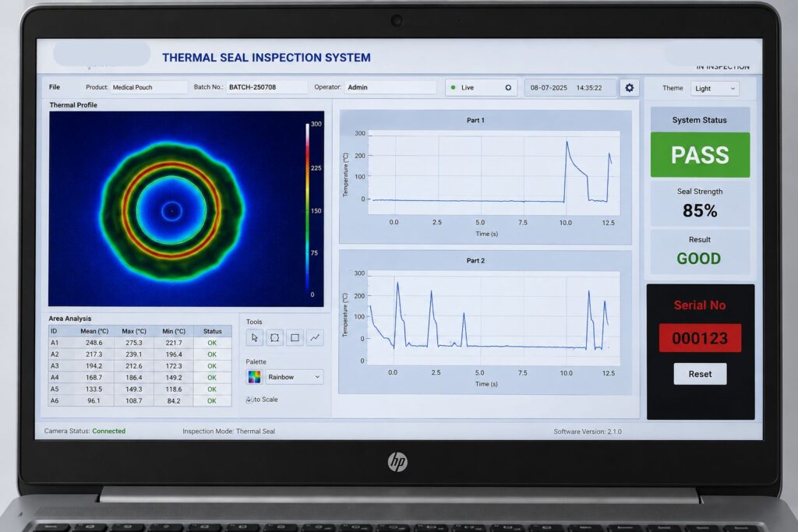Click the Thermal Seal Inspection System title
798x532 pixels.
coord(267,58)
